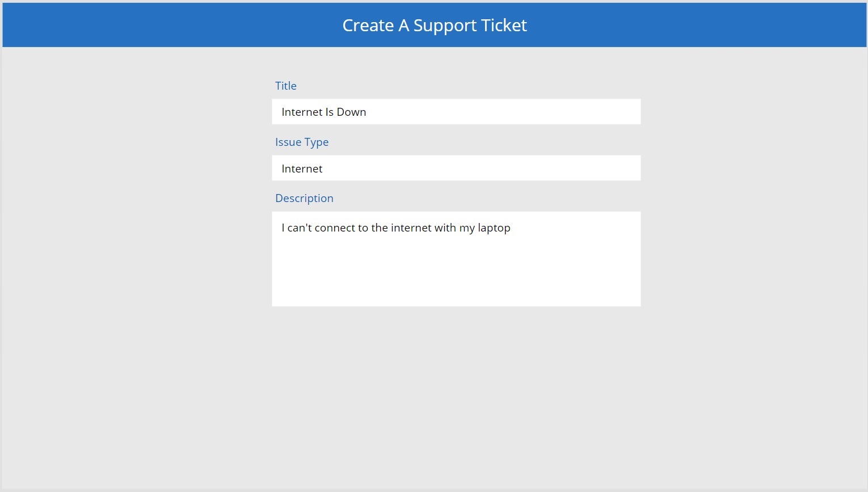Click at the end of the Title text
Image resolution: width=868 pixels, height=492 pixels.
coord(366,112)
